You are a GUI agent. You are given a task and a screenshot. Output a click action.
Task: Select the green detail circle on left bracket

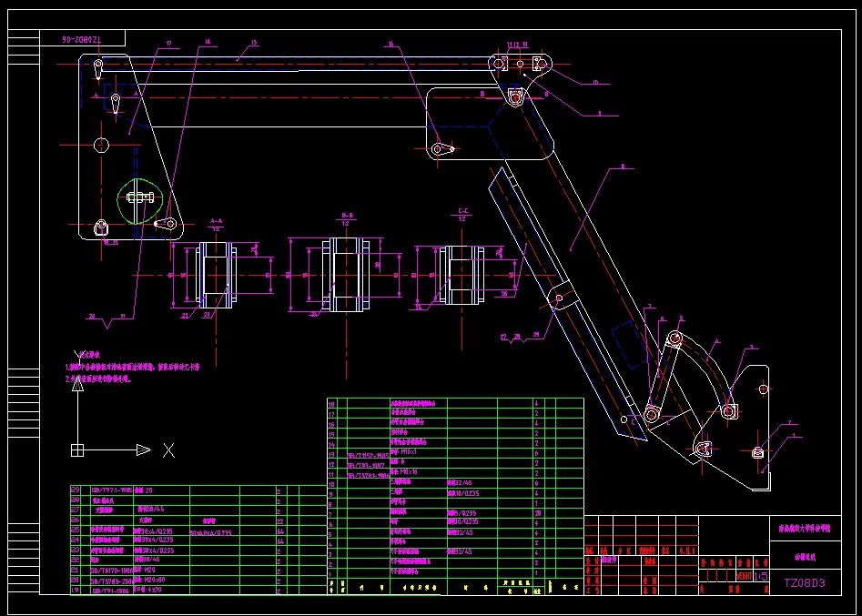click(x=139, y=200)
